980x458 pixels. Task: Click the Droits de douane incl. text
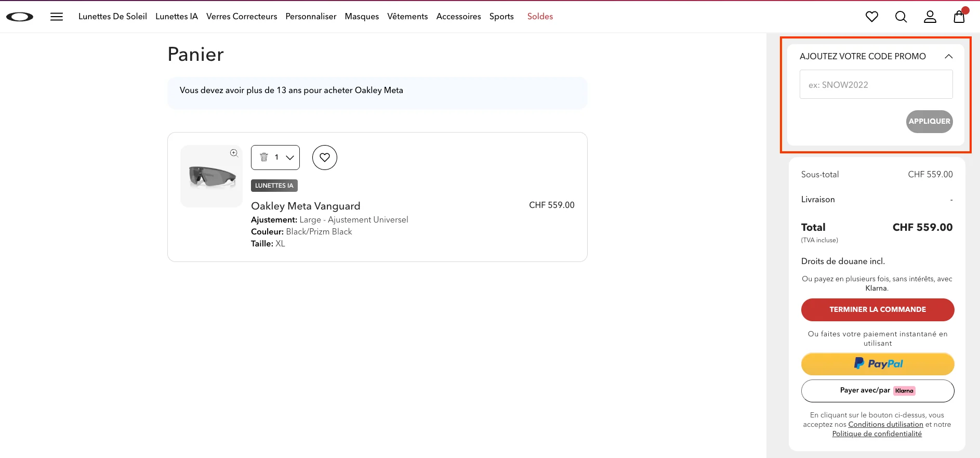coord(843,261)
